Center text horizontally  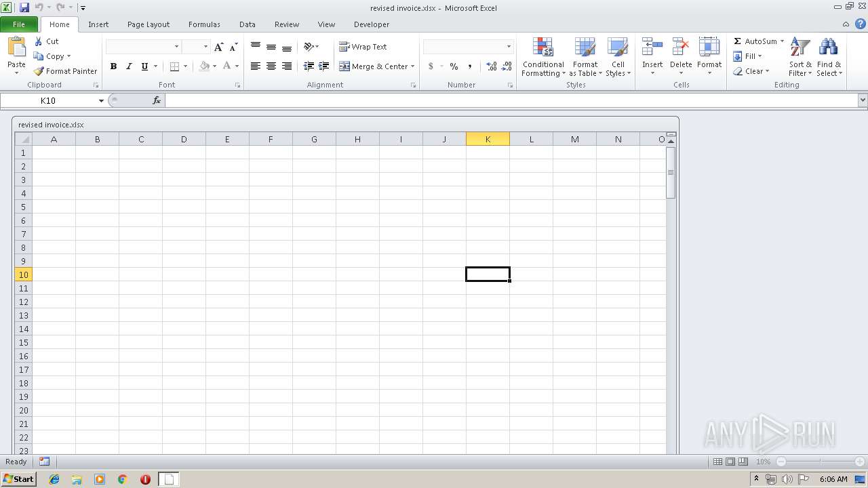[x=271, y=66]
